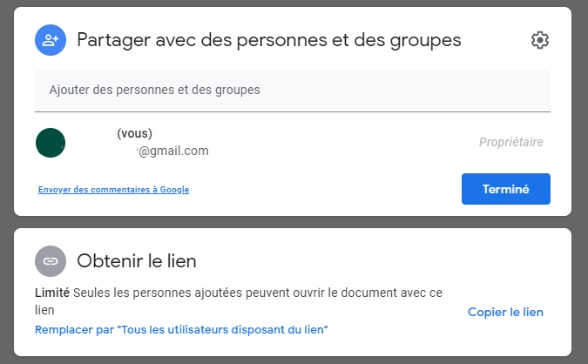Click the 'Partager avec des personnes et des groupes' title
Viewport: 588px width, 364px height.
[x=268, y=39]
